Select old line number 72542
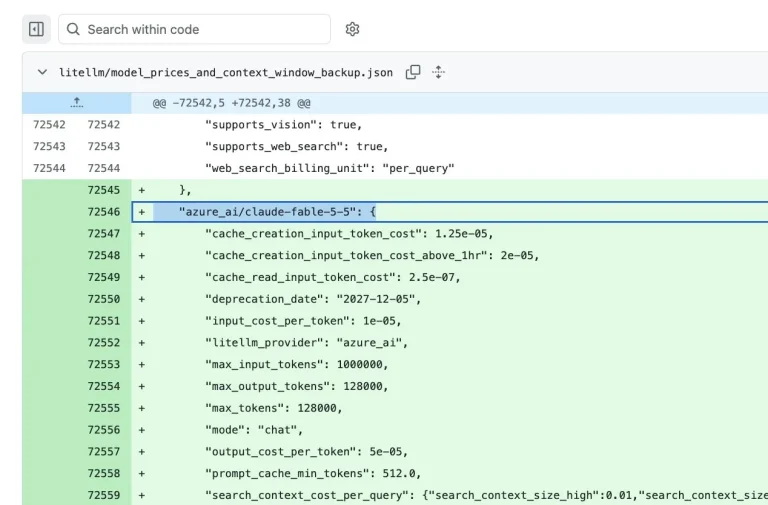Viewport: 768px width, 505px height. [x=49, y=124]
